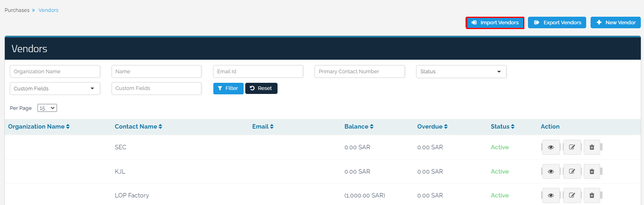
Task: Click the Export Vendors button
Action: coord(557,23)
